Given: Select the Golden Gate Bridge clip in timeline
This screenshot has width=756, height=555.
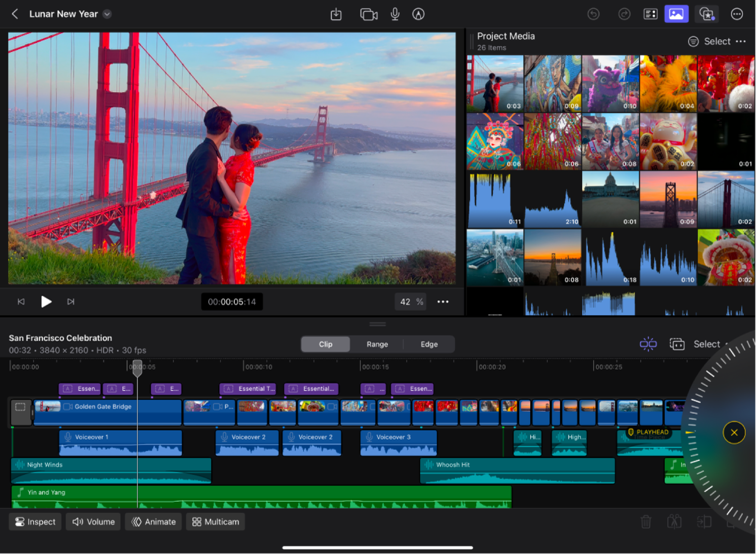Looking at the screenshot, I should [107, 412].
